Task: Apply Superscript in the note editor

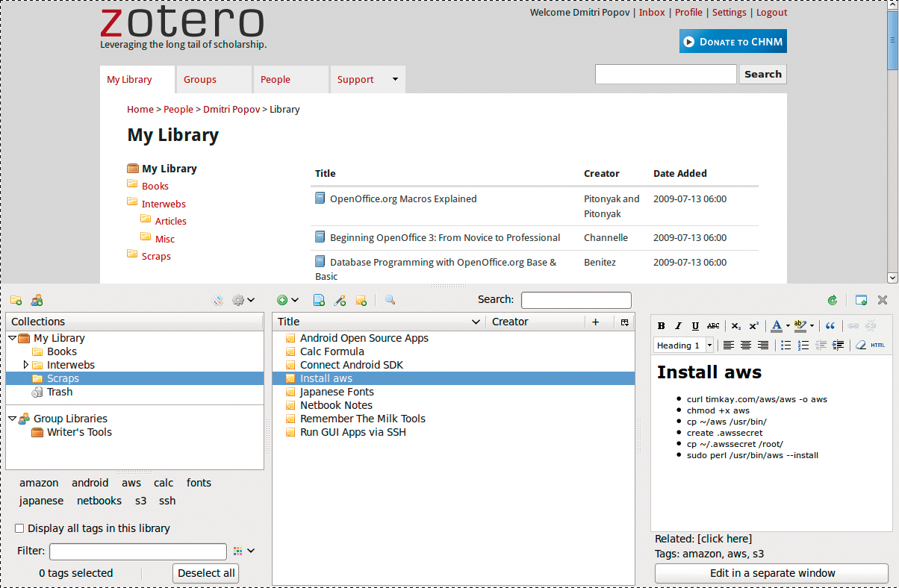Action: pyautogui.click(x=753, y=325)
